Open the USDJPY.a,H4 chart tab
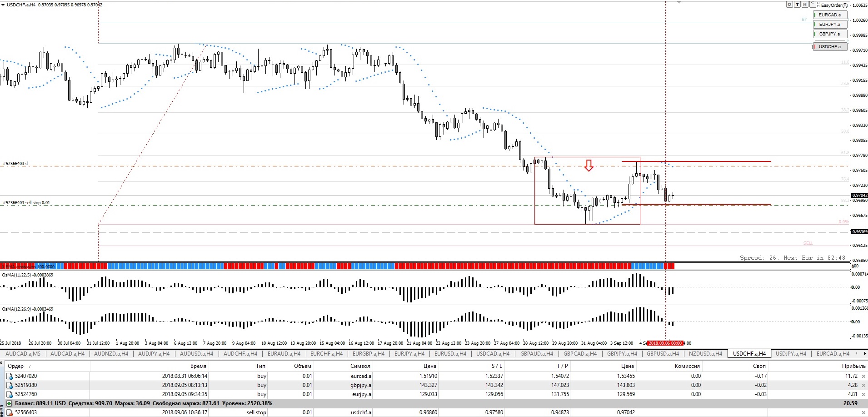Viewport: 868px width, 417px height. click(791, 353)
